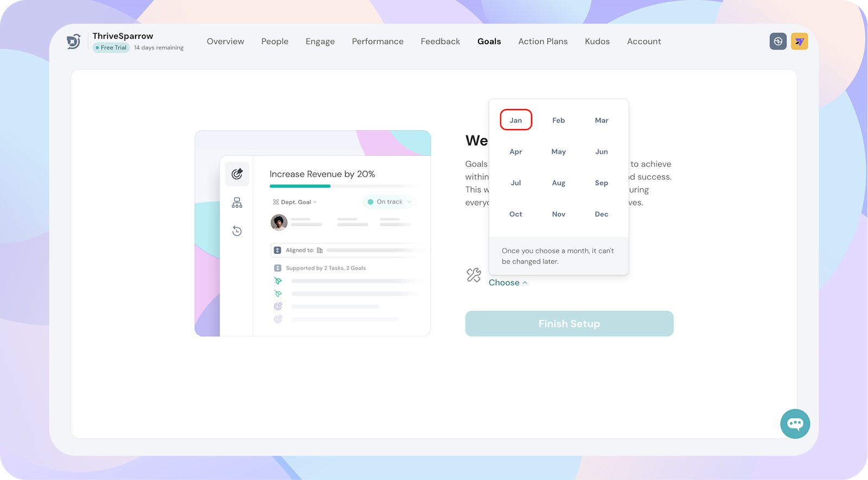Viewport: 868px width, 480px height.
Task: Open the Overview tab
Action: [225, 41]
